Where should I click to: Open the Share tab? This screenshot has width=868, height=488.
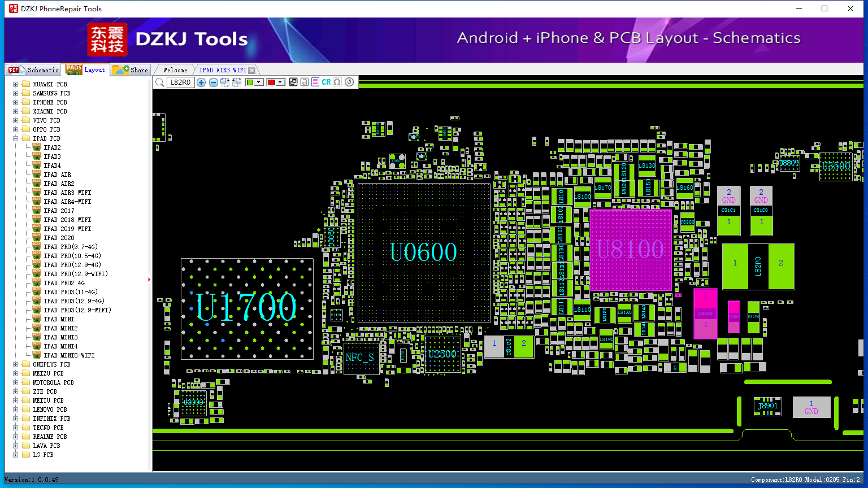pyautogui.click(x=130, y=69)
